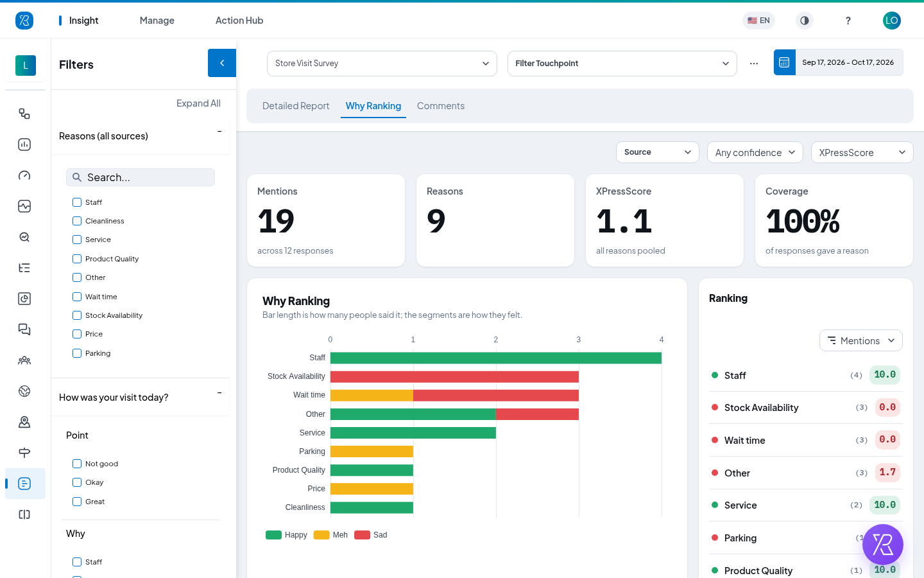Open the signpost icon in the sidebar

(24, 453)
